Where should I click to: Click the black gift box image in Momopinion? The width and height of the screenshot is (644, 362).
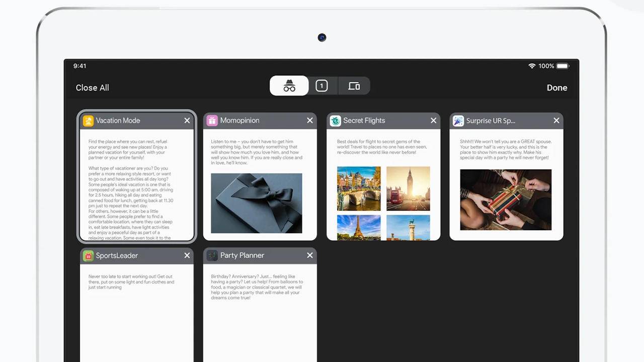coord(257,203)
